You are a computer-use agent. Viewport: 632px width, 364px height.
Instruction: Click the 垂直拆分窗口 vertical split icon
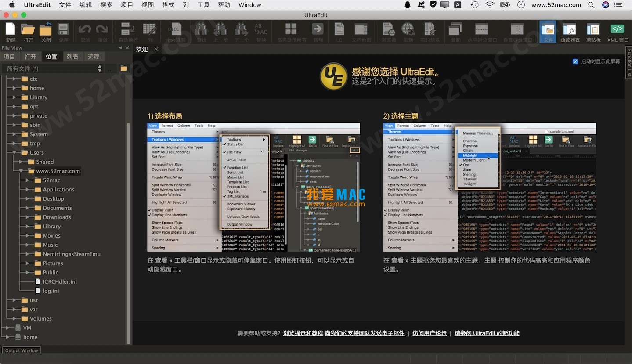[517, 29]
